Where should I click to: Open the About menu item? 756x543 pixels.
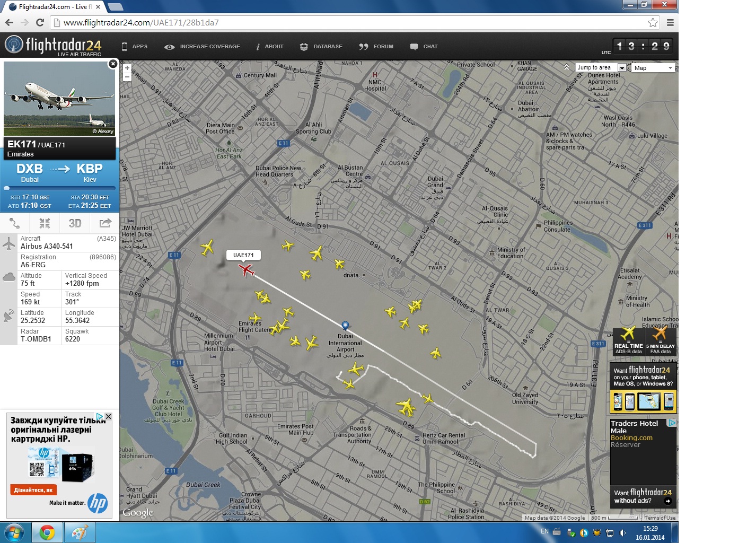(269, 47)
